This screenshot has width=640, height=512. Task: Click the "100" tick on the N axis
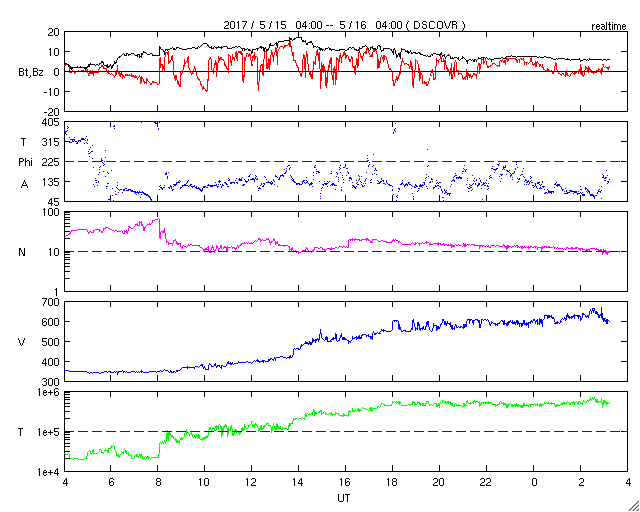pyautogui.click(x=52, y=213)
